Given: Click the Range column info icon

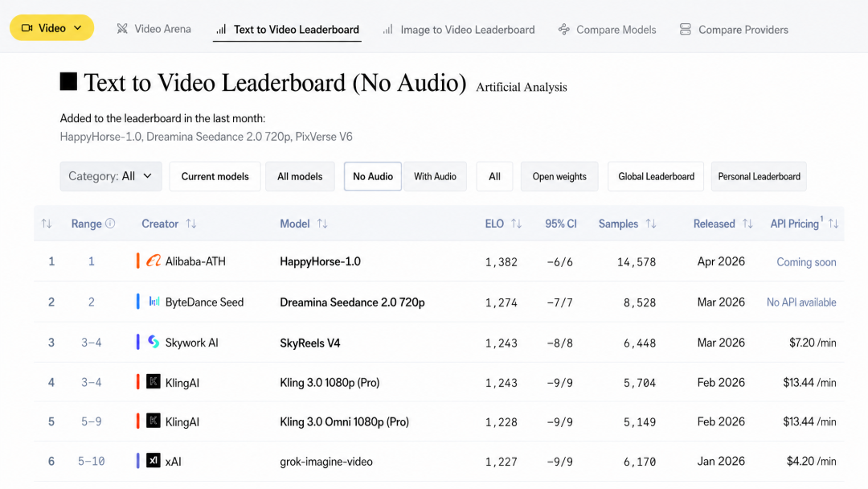Looking at the screenshot, I should point(111,224).
